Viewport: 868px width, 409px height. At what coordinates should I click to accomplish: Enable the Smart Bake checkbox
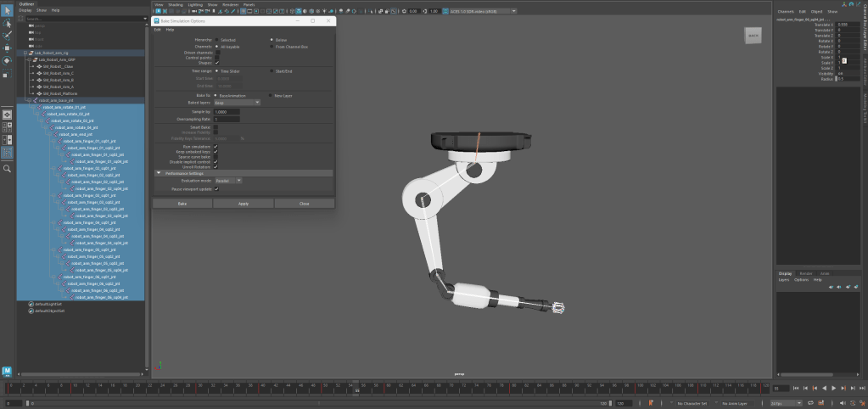(x=216, y=126)
